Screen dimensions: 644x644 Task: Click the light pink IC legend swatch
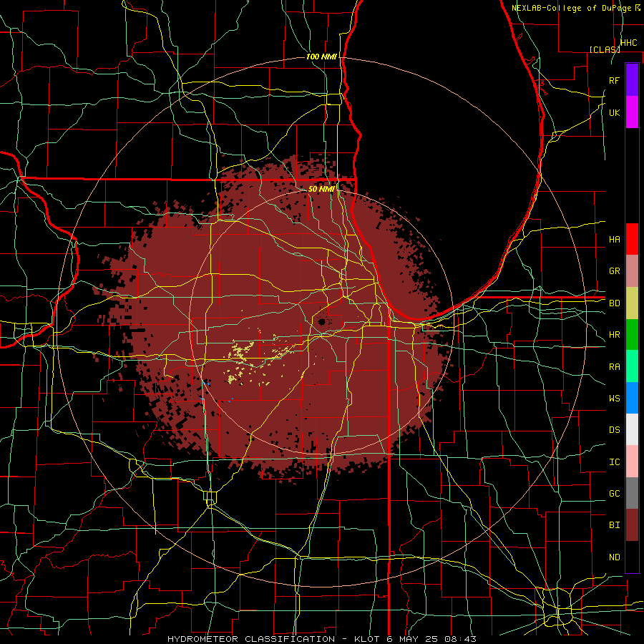coord(632,462)
